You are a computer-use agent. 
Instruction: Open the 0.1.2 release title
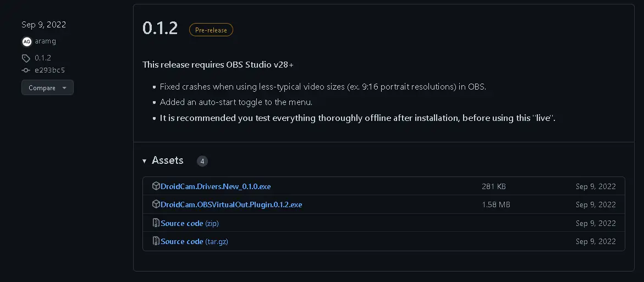(160, 29)
